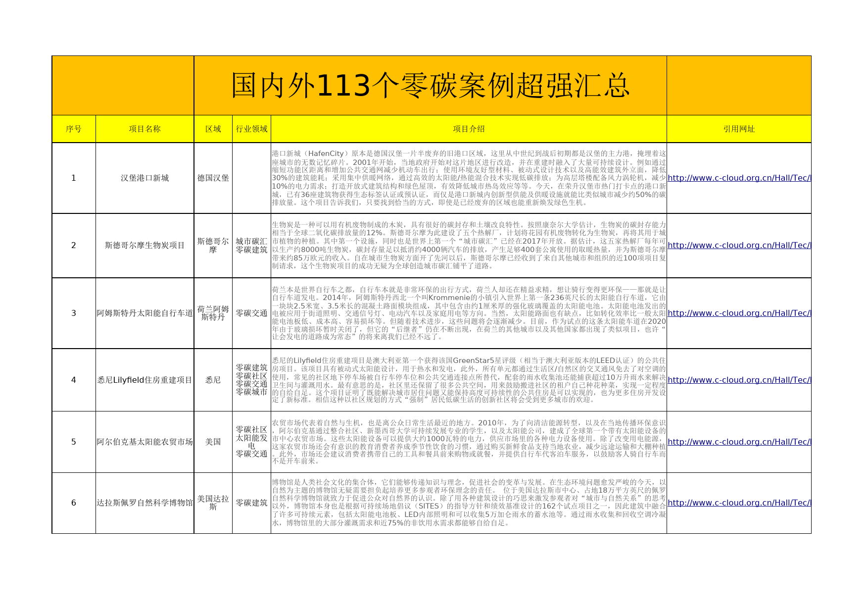Image resolution: width=868 pixels, height=614 pixels.
Task: Select the project name cell 阿姆斯特丹太阳能自行车道
Action: 145,313
